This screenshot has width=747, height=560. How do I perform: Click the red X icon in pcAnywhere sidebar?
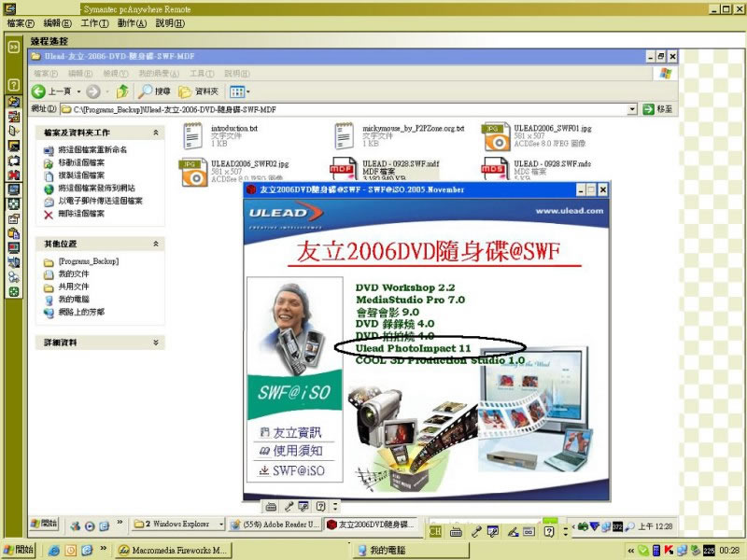coord(14,175)
